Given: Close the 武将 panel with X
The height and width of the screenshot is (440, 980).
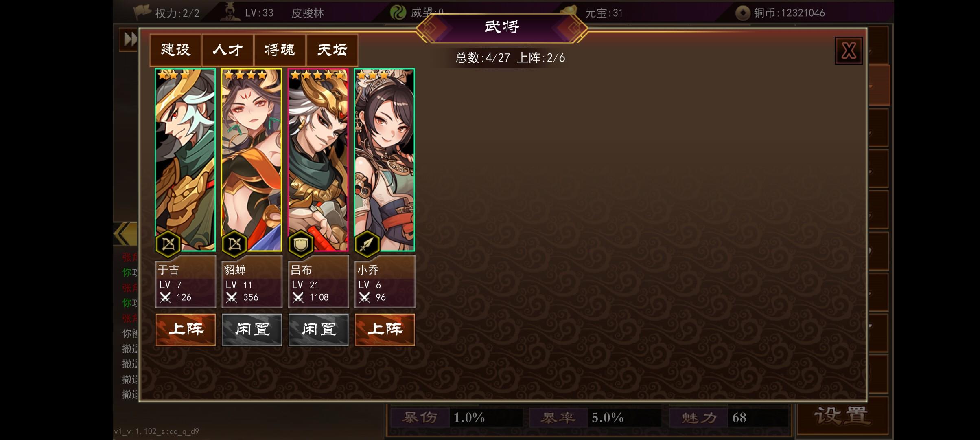Looking at the screenshot, I should (x=849, y=51).
